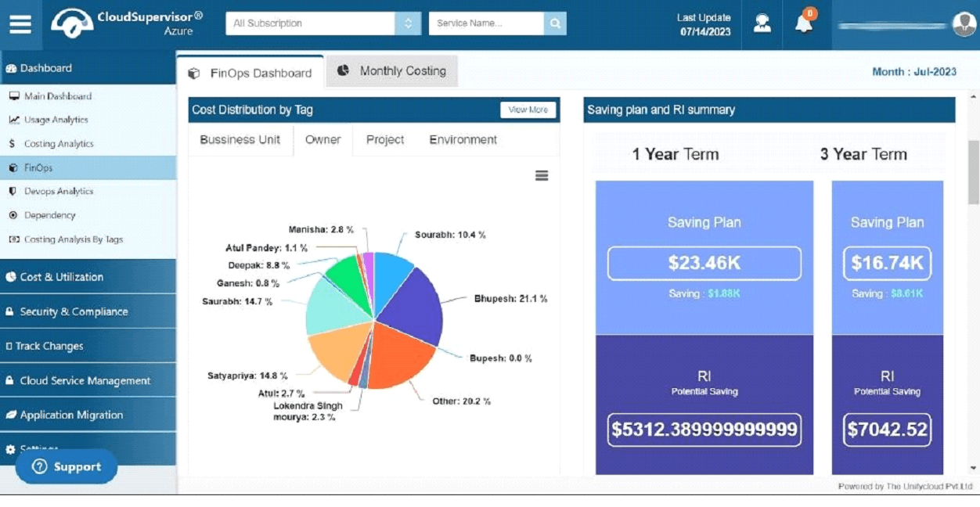Click the search magnifier button
The image size is (980, 507).
click(555, 23)
